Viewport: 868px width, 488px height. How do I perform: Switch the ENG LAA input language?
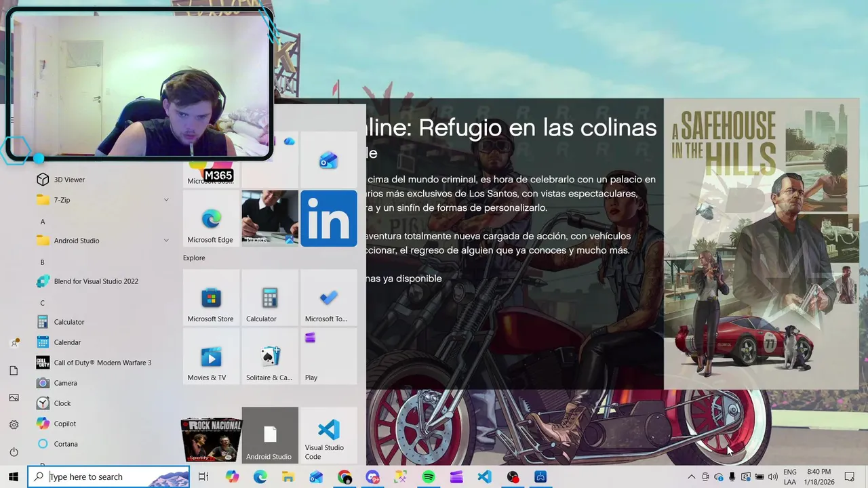point(790,477)
